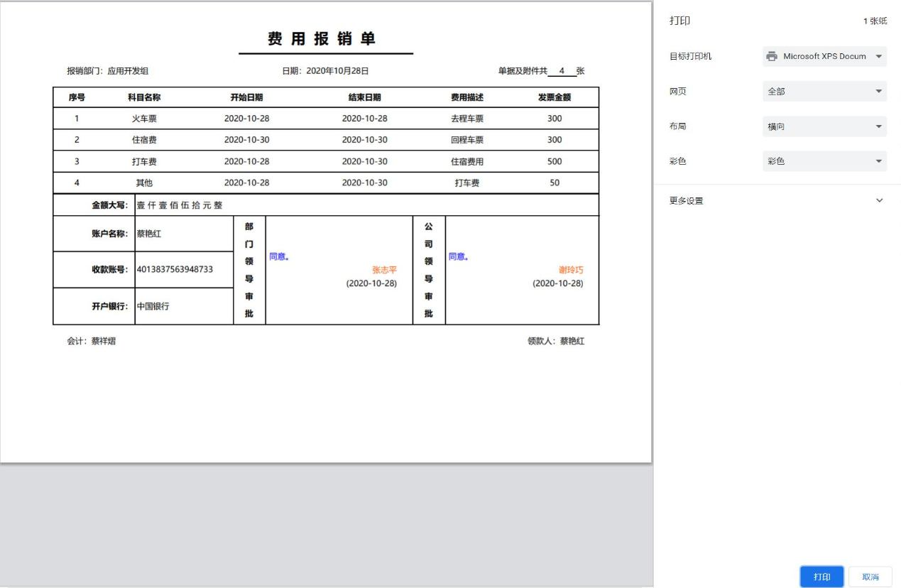Click the blue 打印 button
Viewport: 901px width, 588px height.
click(821, 577)
